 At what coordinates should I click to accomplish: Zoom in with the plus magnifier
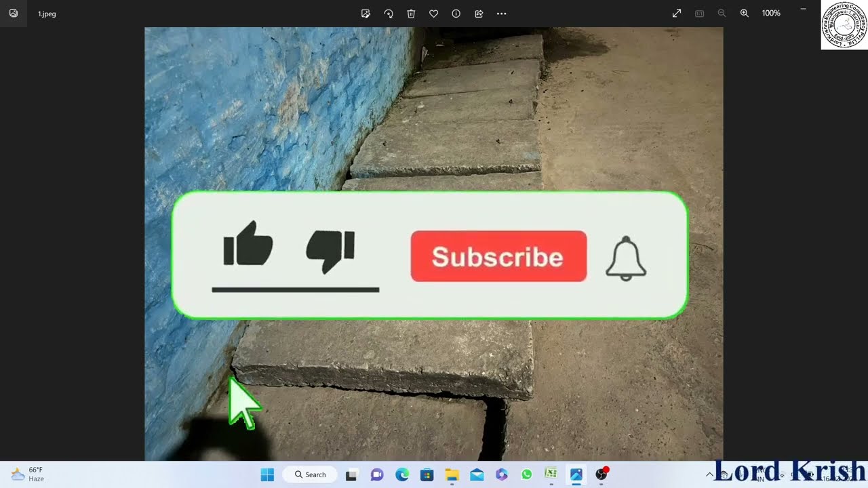pyautogui.click(x=745, y=14)
